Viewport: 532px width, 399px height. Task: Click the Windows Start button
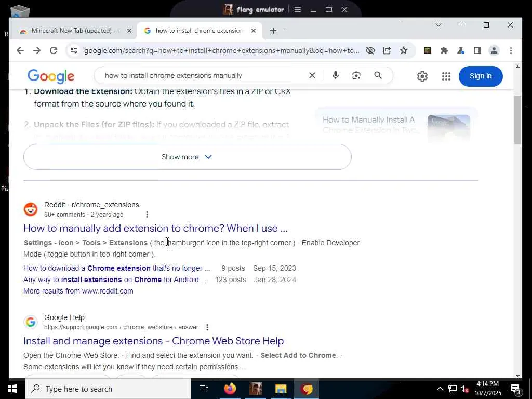pyautogui.click(x=12, y=389)
